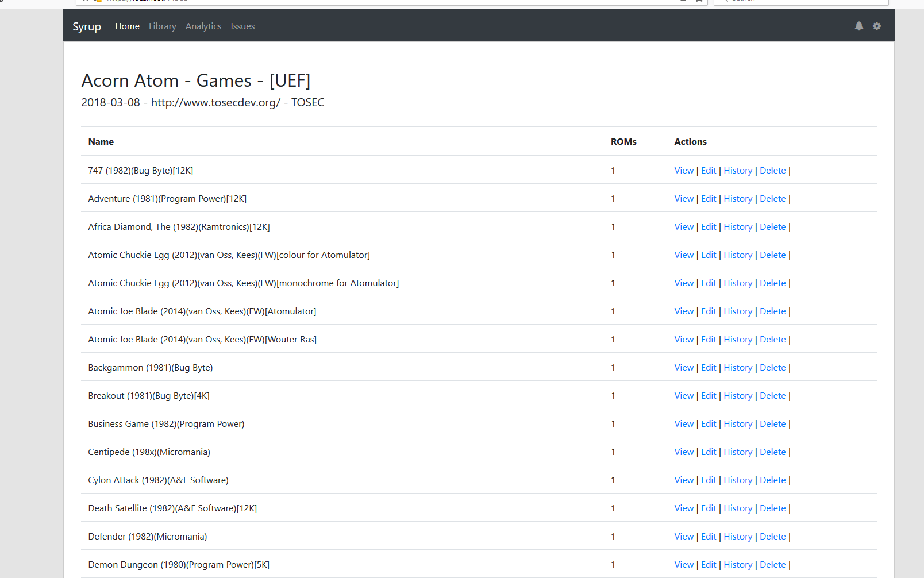Click the Syrup brand logo
This screenshot has width=924, height=578.
pos(87,26)
